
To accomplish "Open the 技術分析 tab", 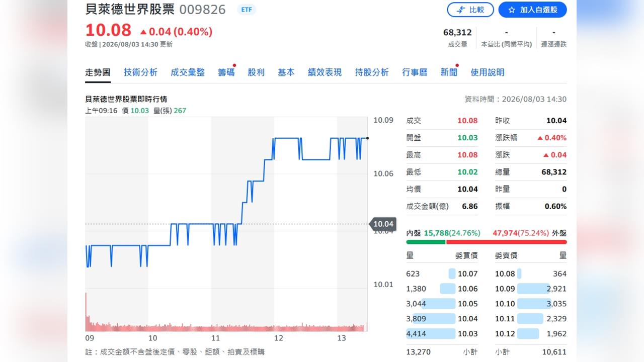I will [140, 72].
